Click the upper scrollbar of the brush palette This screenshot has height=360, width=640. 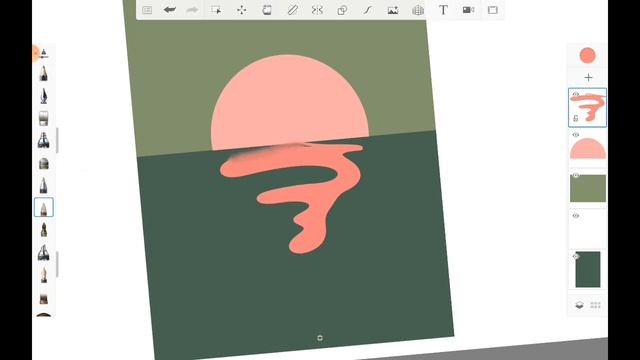tap(57, 140)
